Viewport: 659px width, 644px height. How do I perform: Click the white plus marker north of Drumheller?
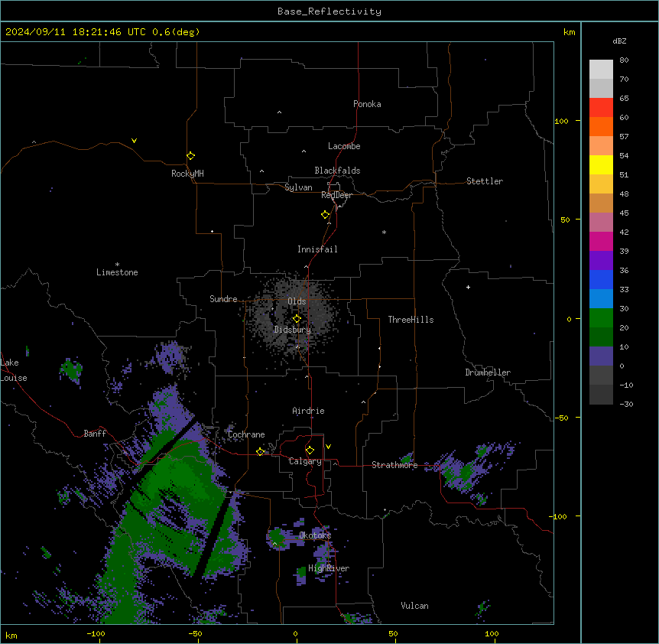pyautogui.click(x=468, y=287)
